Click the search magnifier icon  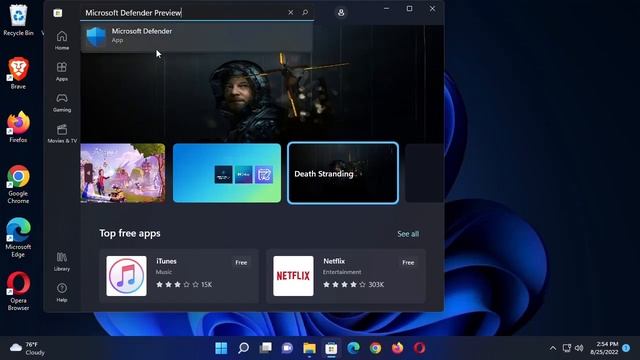tap(305, 13)
